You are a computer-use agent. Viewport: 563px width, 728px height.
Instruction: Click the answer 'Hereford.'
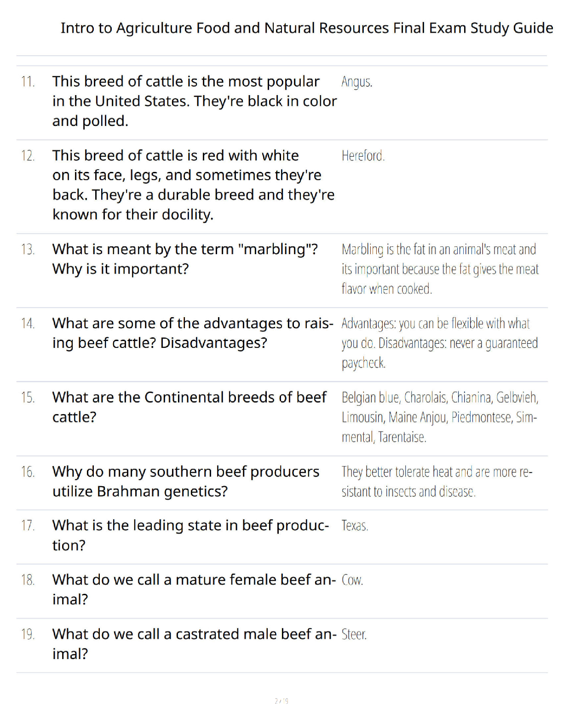click(363, 156)
